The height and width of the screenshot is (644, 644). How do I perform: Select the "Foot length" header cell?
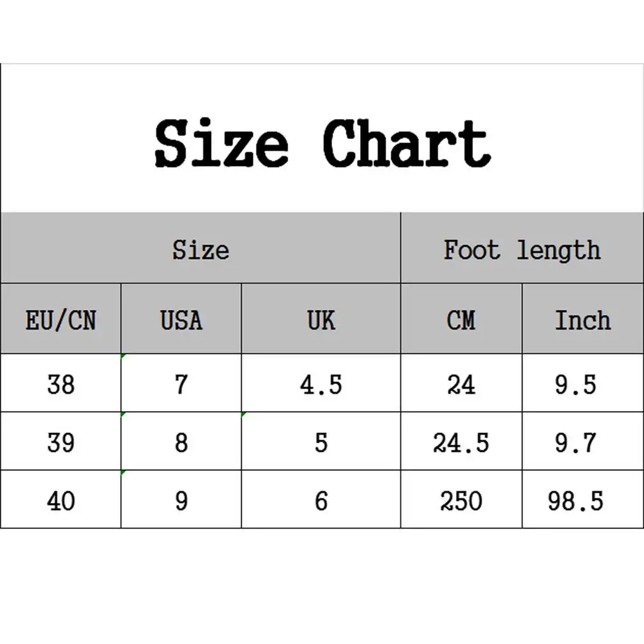522,249
